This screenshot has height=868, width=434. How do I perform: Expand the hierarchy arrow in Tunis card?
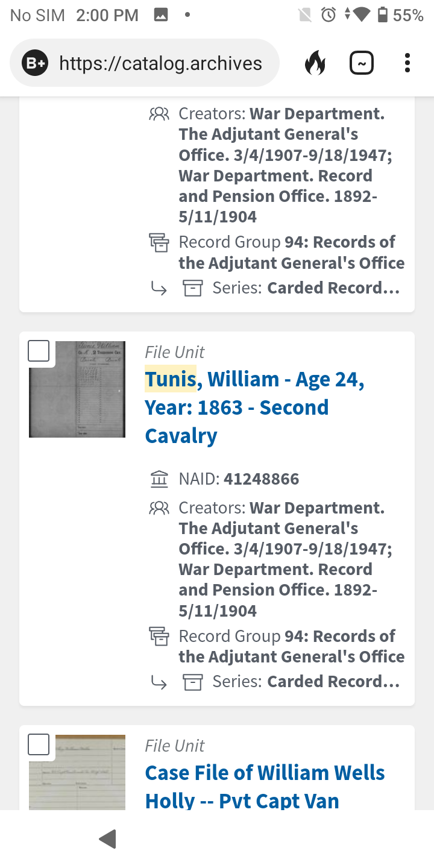159,682
